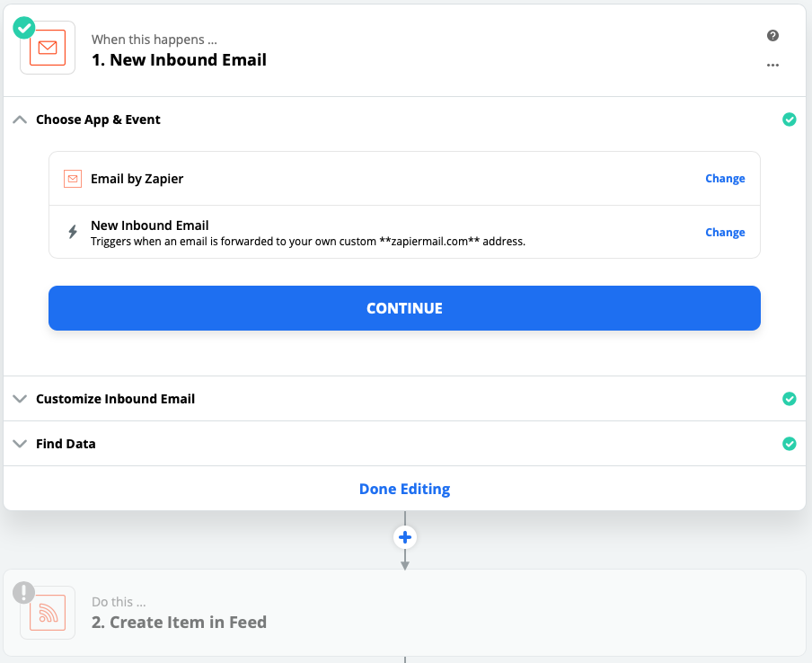Click the blue CONTINUE button
Viewport: 812px width, 663px height.
pyautogui.click(x=404, y=308)
